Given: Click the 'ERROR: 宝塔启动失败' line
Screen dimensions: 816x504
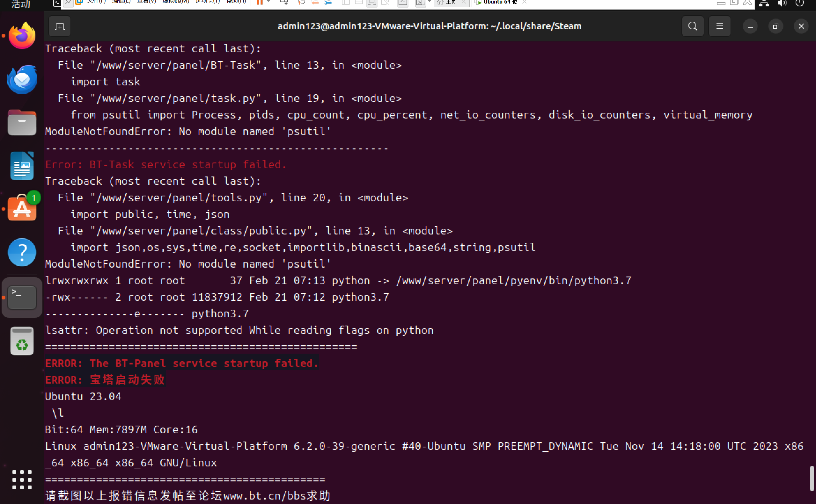Looking at the screenshot, I should coord(105,380).
